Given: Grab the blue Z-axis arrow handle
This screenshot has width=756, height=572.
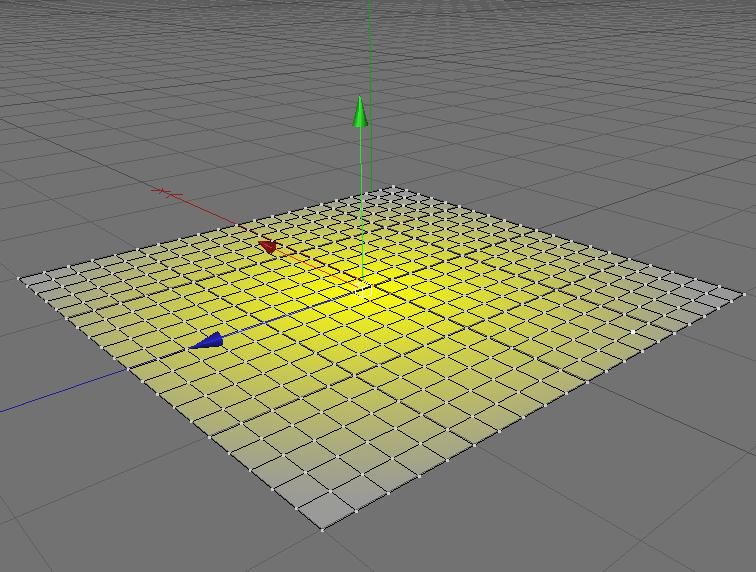Looking at the screenshot, I should tap(207, 340).
